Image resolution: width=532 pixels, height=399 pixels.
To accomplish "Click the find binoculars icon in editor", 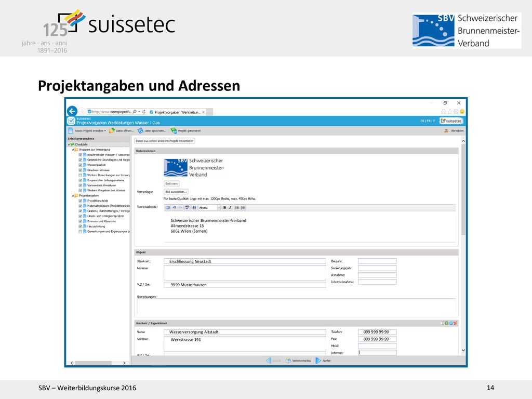I will 194,208.
